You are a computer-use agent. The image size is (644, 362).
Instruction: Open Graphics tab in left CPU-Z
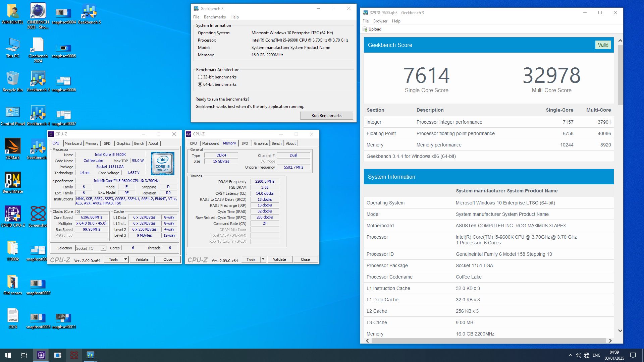pos(123,143)
